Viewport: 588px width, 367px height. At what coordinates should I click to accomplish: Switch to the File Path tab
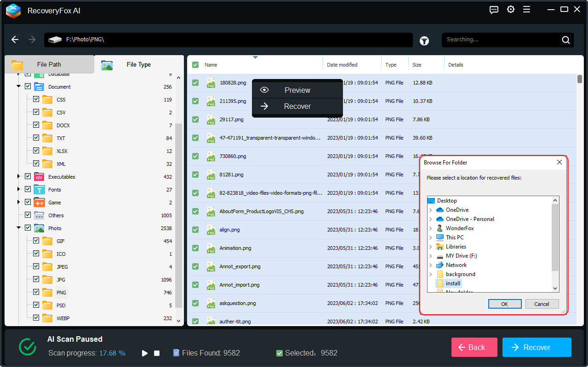tap(49, 64)
